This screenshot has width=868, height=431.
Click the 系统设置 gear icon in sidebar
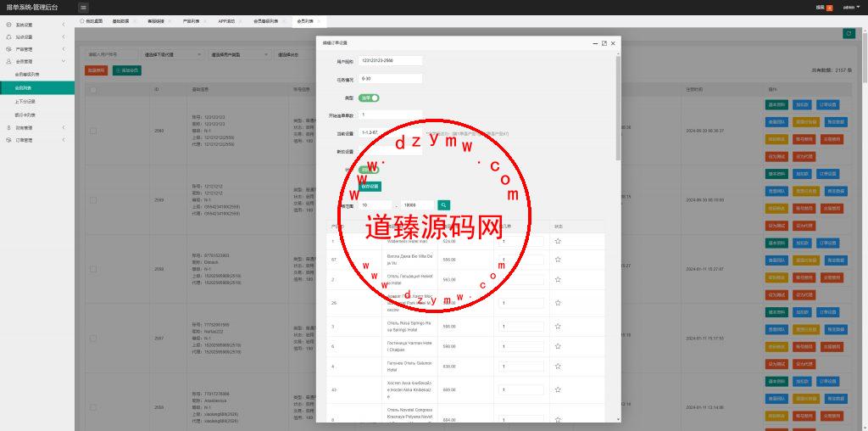click(8, 25)
